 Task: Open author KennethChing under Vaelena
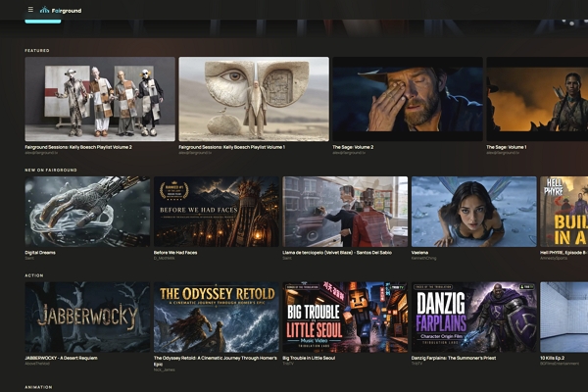point(423,258)
